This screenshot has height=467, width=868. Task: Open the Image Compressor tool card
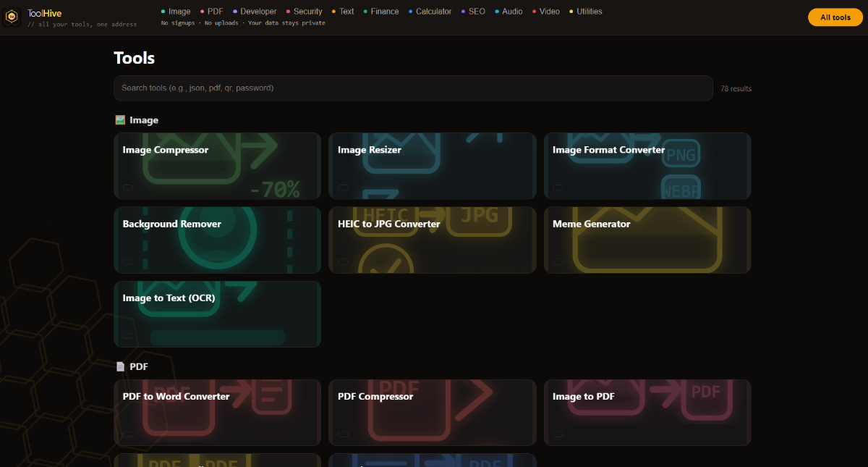tap(217, 166)
